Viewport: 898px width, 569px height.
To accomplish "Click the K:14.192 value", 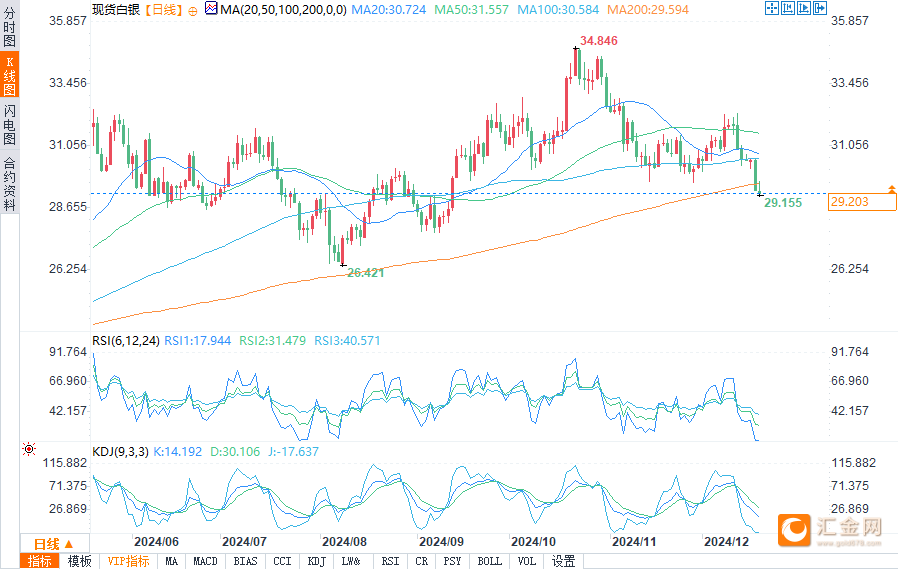I will [178, 452].
